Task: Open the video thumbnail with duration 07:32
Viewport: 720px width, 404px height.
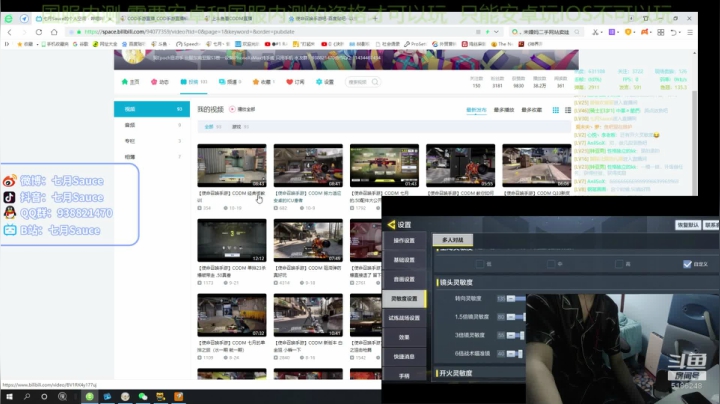Action: pos(232,315)
